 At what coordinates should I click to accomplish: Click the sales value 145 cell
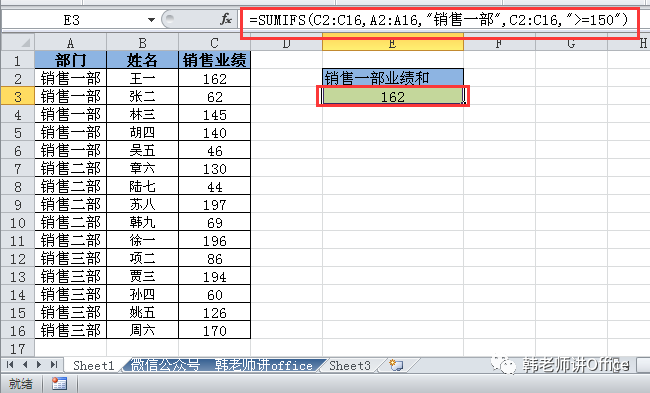pos(214,114)
